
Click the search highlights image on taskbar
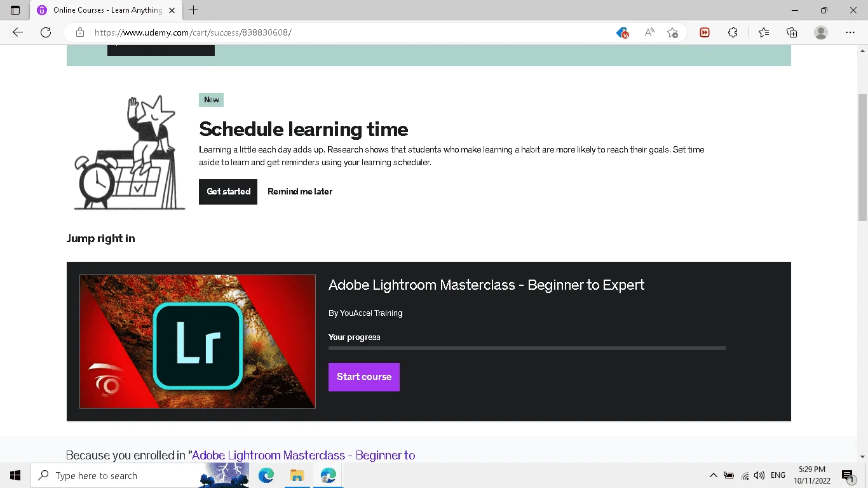tap(224, 475)
